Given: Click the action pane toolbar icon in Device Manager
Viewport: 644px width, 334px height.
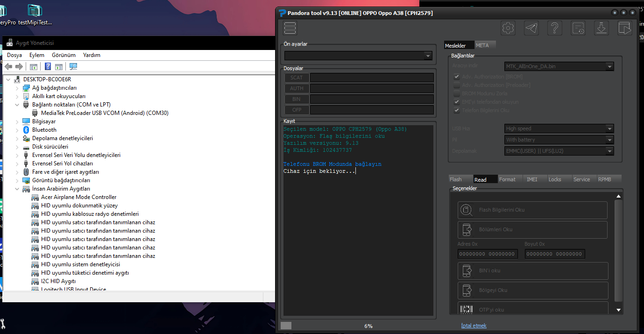Looking at the screenshot, I should pos(59,67).
